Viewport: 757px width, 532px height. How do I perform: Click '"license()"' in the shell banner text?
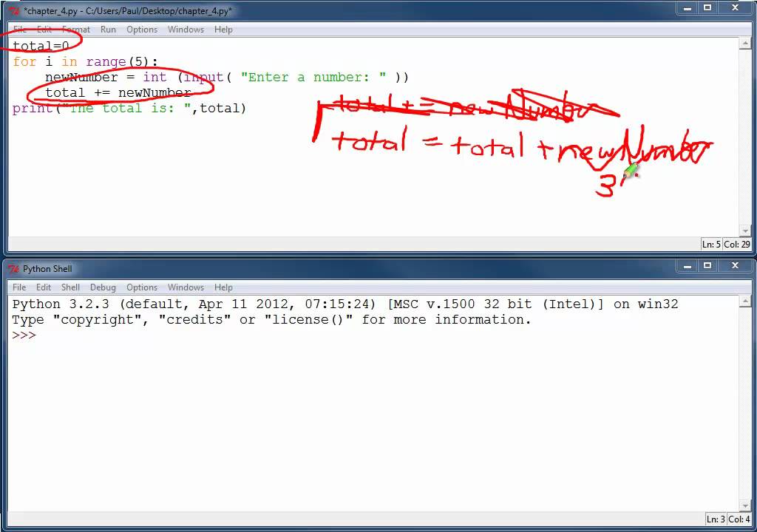tap(309, 320)
